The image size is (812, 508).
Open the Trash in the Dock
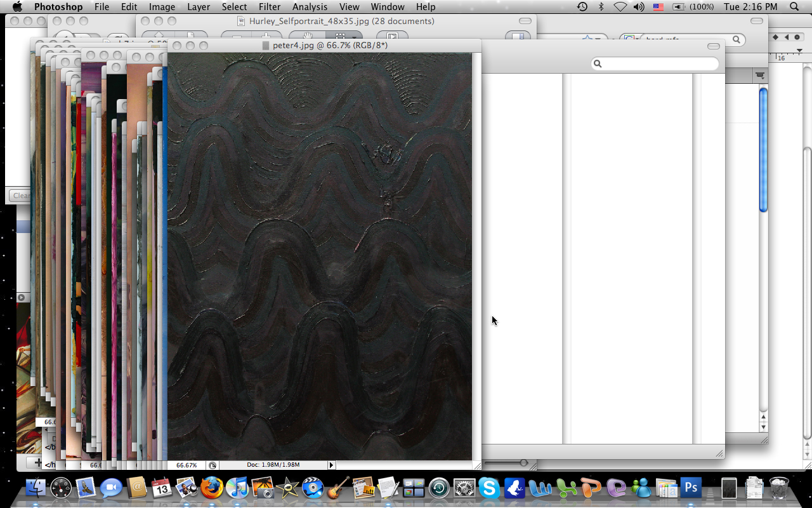[x=779, y=488]
